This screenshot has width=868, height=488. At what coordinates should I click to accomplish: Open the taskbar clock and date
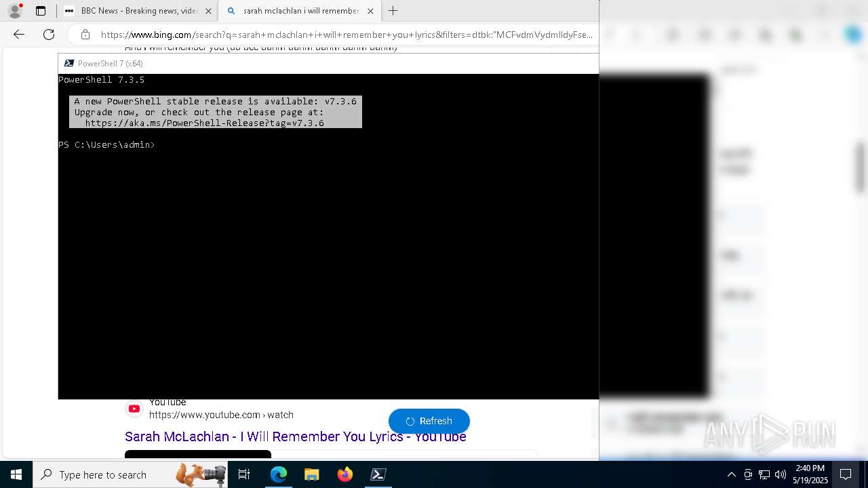pyautogui.click(x=810, y=474)
